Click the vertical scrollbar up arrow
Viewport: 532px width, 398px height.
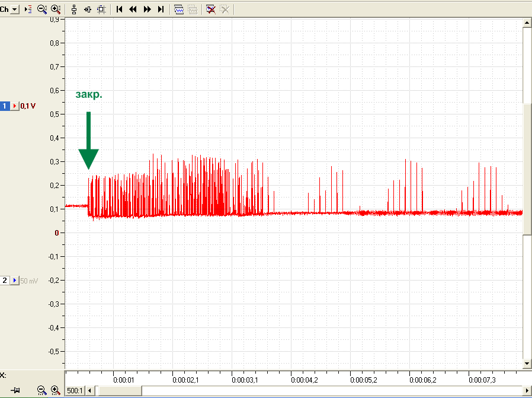pyautogui.click(x=527, y=23)
